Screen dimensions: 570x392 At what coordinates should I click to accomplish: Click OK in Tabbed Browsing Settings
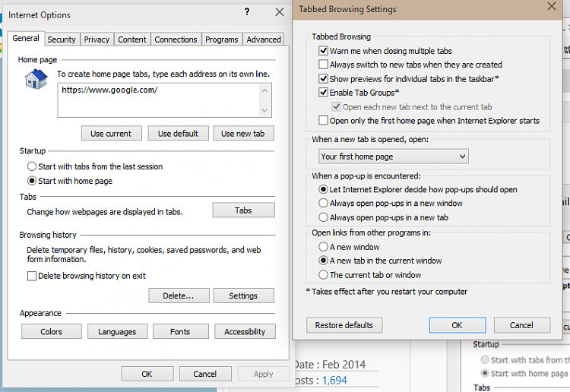458,325
